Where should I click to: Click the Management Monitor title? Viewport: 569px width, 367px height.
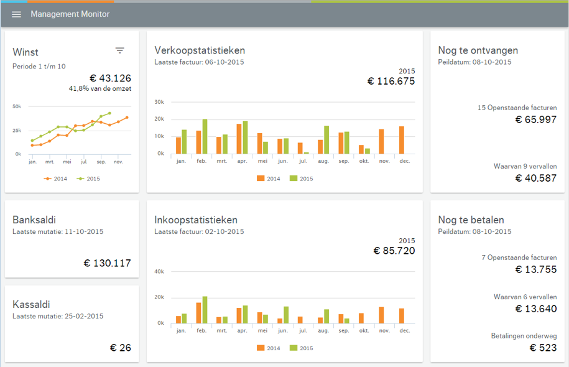[70, 14]
